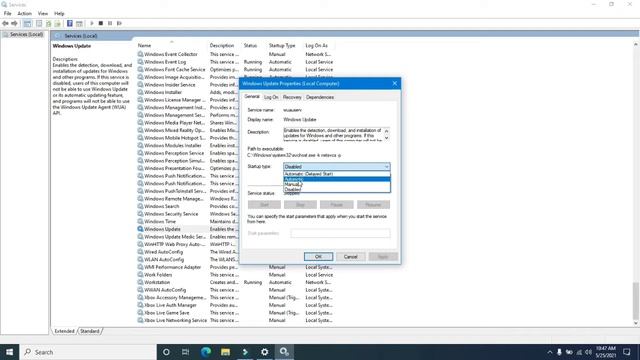Viewport: 640px width, 360px height.
Task: Toggle the Show/Hide Console Tree toolbar icon
Action: 27,23
